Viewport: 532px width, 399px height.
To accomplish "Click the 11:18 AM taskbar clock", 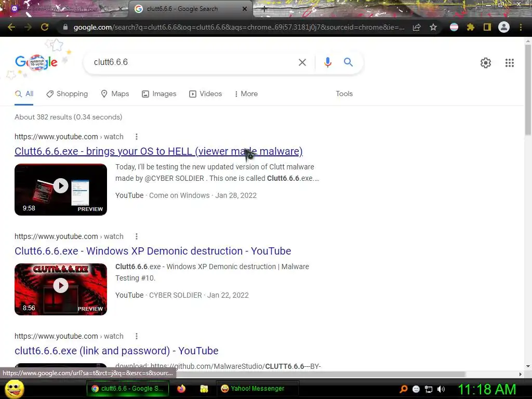I will click(487, 389).
